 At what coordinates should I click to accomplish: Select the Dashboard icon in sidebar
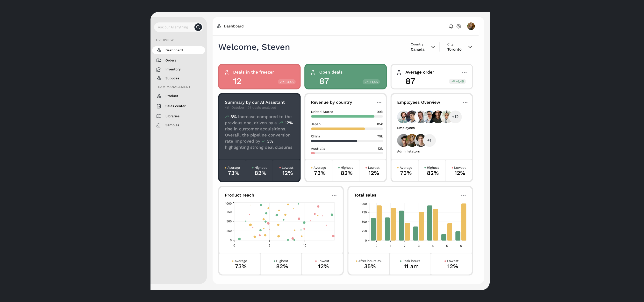coord(159,50)
